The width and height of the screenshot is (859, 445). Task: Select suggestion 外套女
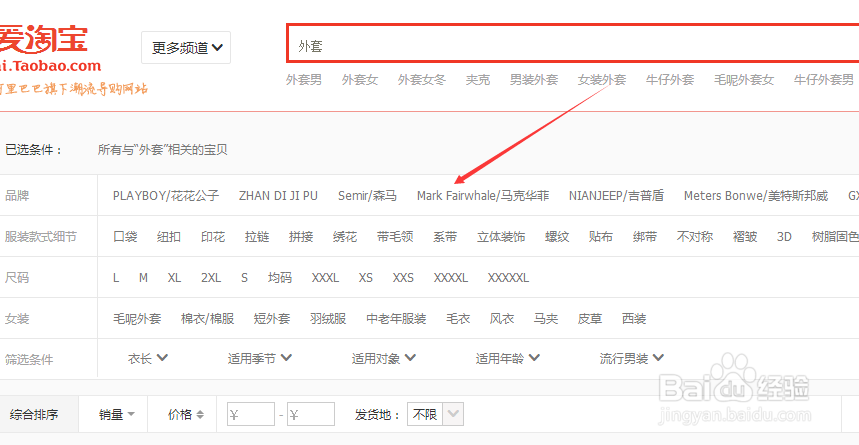[360, 80]
